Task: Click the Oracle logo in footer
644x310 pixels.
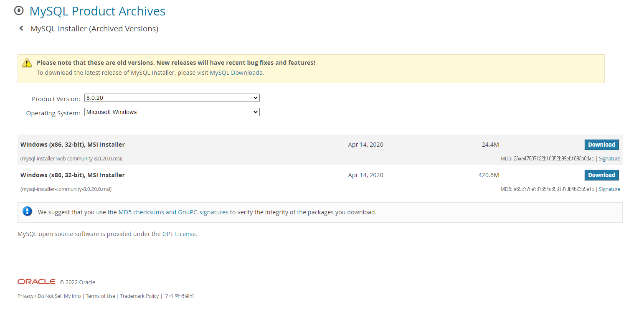Action: click(36, 282)
